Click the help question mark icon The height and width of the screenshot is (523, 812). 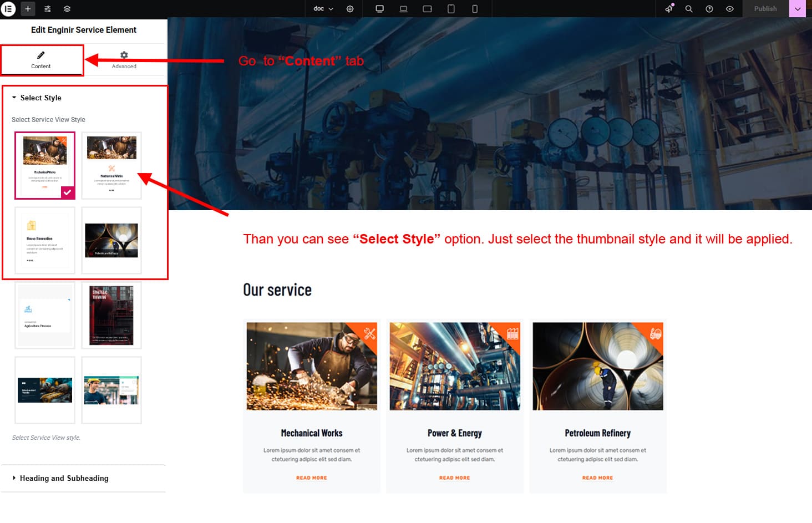click(709, 9)
